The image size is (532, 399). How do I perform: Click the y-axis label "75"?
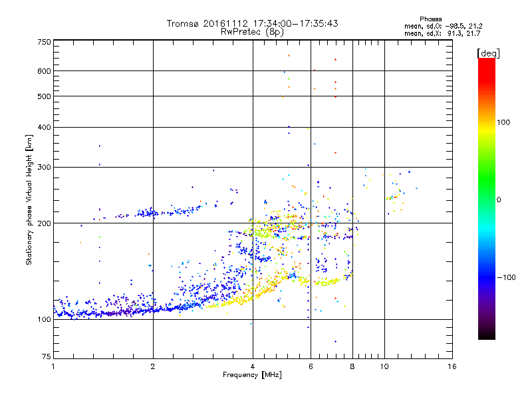[x=47, y=356]
